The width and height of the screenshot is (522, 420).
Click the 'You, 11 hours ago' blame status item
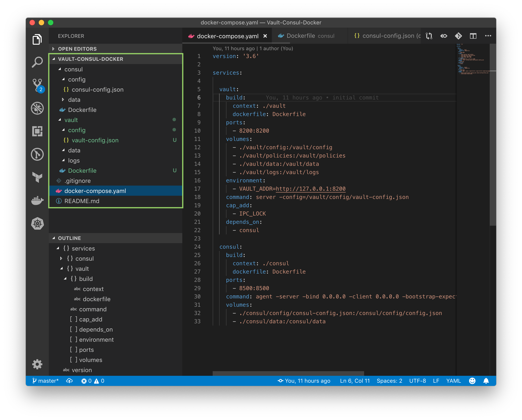[x=304, y=381]
